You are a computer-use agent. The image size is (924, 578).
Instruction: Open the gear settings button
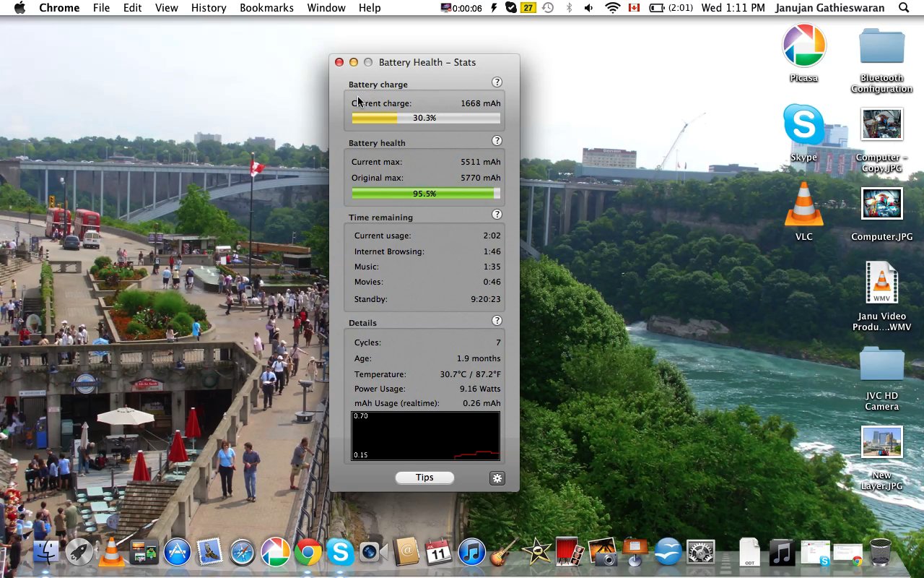click(x=497, y=478)
